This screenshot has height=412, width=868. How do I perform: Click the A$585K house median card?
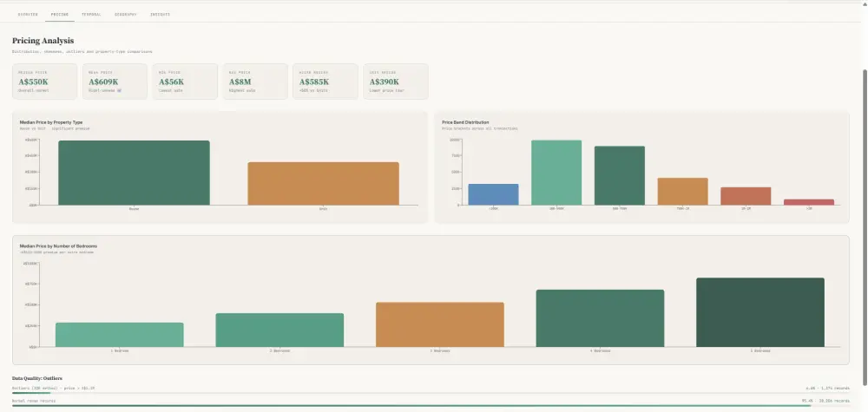(x=325, y=82)
